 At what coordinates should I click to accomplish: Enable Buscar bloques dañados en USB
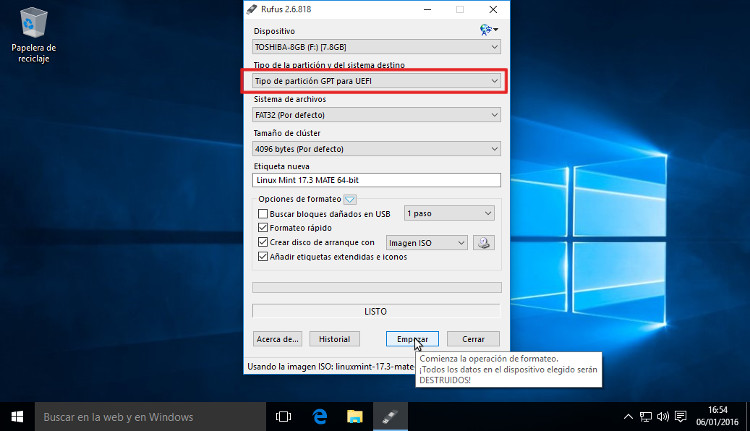263,214
